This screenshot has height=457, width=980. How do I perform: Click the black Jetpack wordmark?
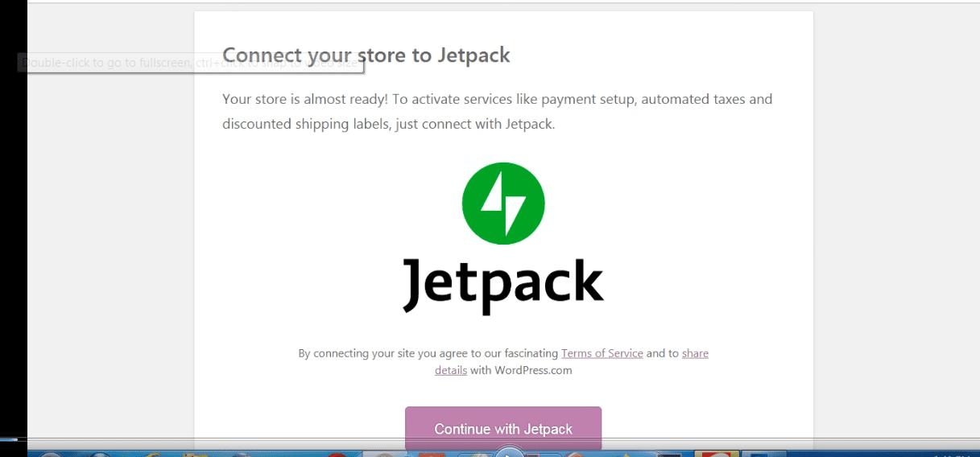(503, 286)
